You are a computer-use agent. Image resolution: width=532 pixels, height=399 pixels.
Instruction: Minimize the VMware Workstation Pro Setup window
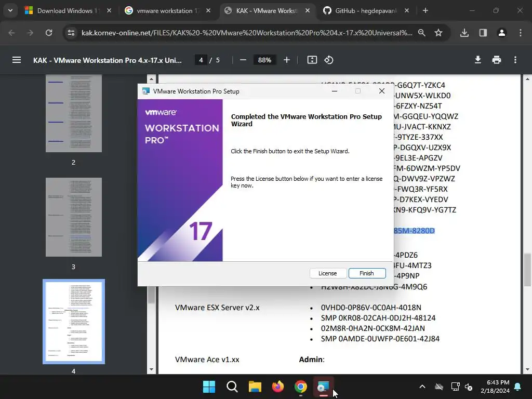[335, 91]
